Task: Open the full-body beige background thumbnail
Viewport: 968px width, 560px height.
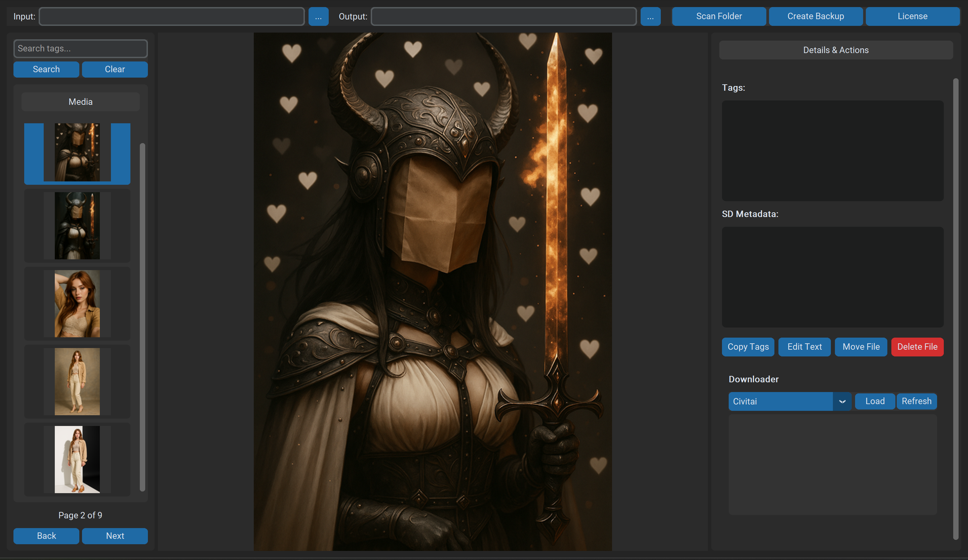Action: (x=77, y=382)
